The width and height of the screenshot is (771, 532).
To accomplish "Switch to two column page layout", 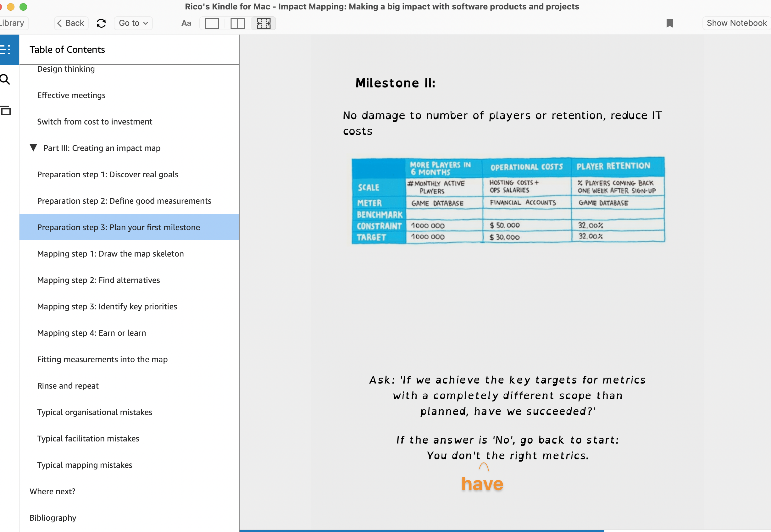I will pyautogui.click(x=237, y=23).
